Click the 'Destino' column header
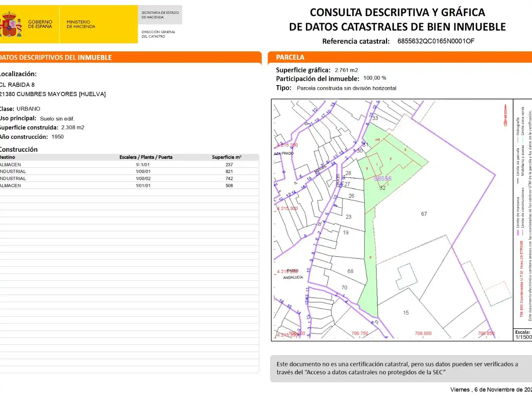 7,157
